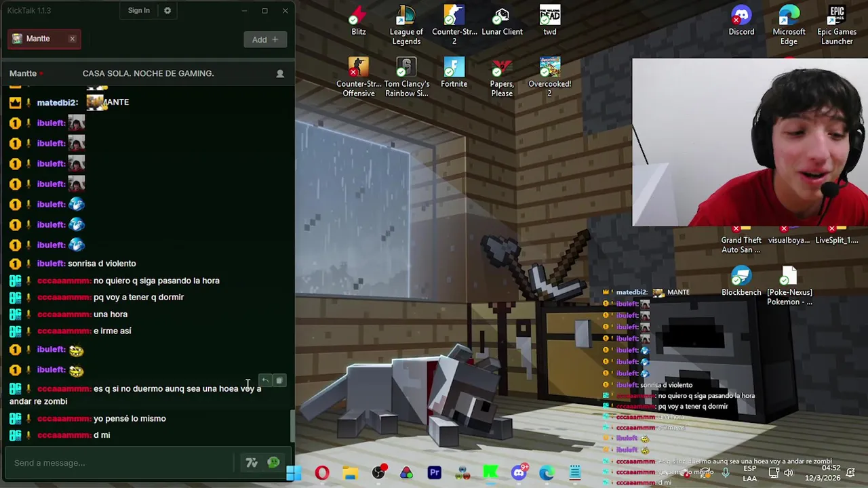Open KickTalk settings gear
Viewport: 868px width, 488px height.
coord(167,10)
